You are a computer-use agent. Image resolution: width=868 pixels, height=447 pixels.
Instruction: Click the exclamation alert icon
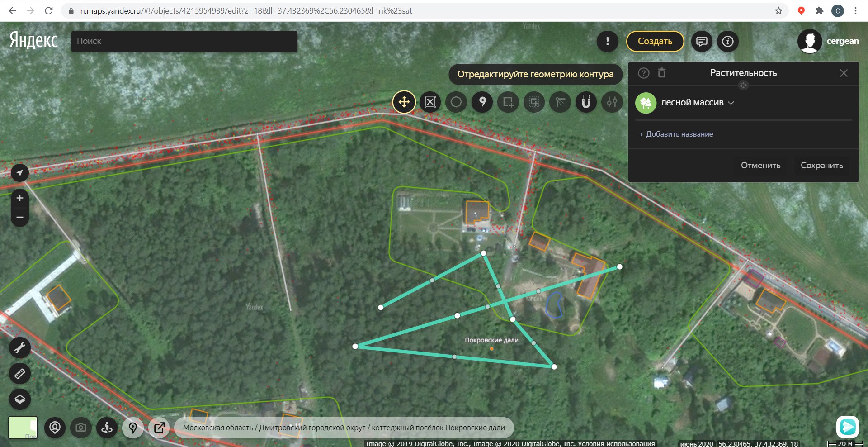tap(607, 41)
